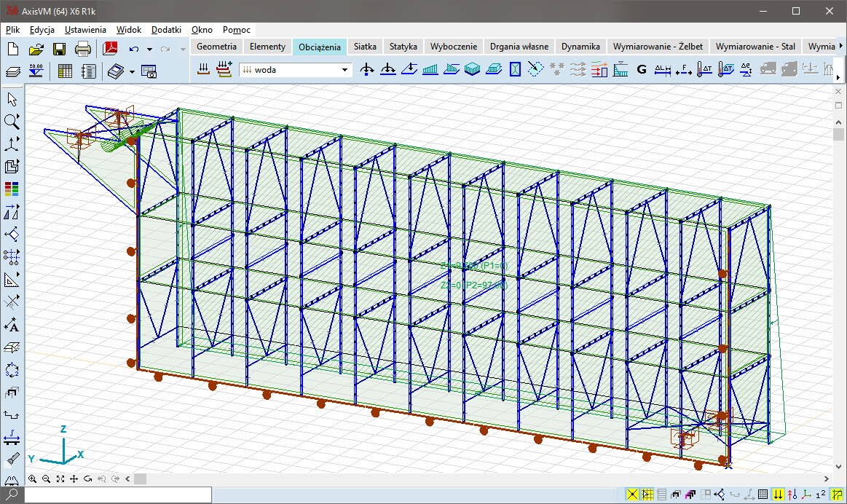847x504 pixels.
Task: Select the self-weight G load icon
Action: [642, 70]
